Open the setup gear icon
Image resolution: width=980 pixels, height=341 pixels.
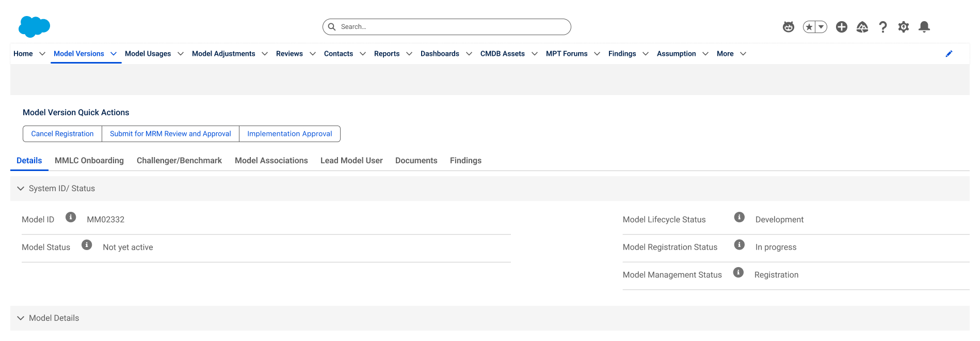pyautogui.click(x=904, y=27)
